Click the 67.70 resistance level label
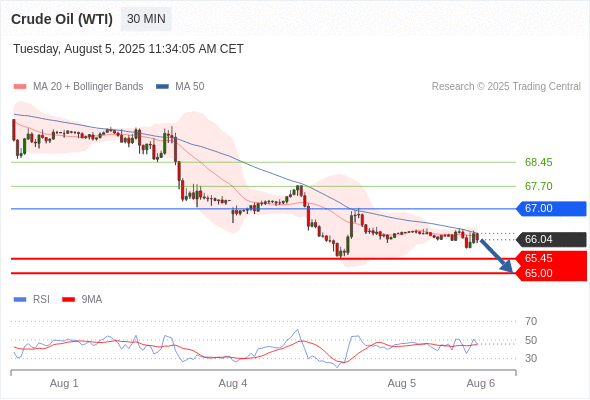The width and height of the screenshot is (590, 400). click(538, 186)
